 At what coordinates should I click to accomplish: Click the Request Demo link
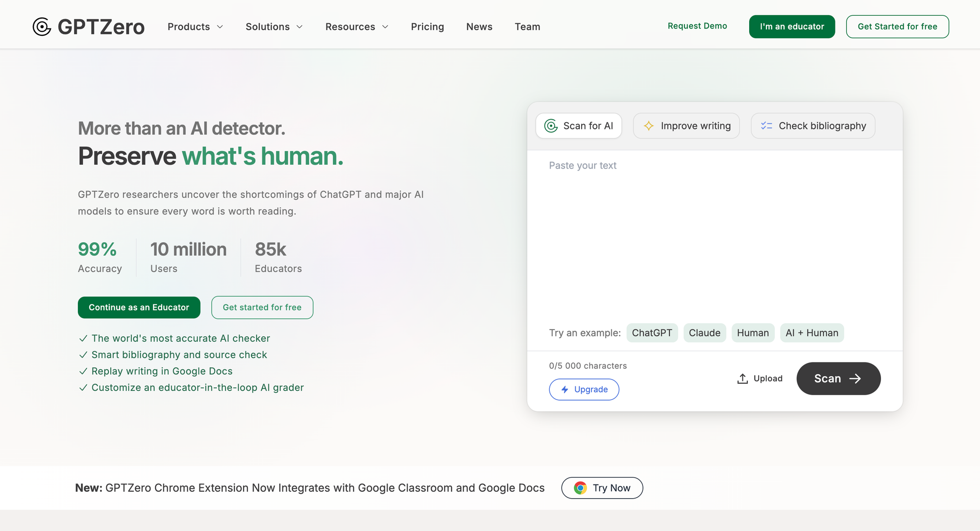coord(697,26)
